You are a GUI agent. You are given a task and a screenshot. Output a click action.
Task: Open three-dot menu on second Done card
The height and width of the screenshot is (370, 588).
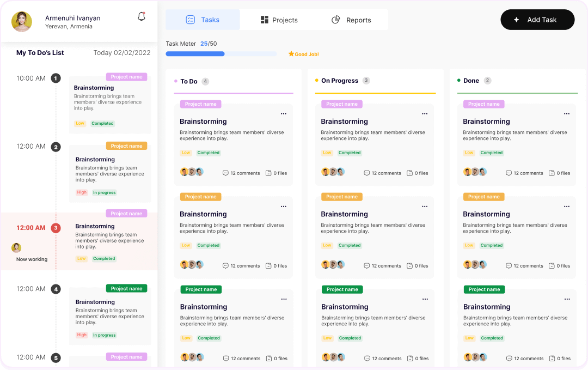567,207
